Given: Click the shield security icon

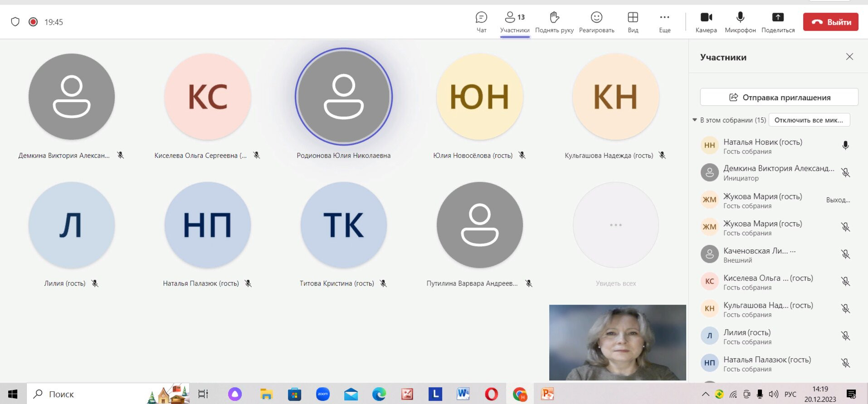Looking at the screenshot, I should coord(15,22).
